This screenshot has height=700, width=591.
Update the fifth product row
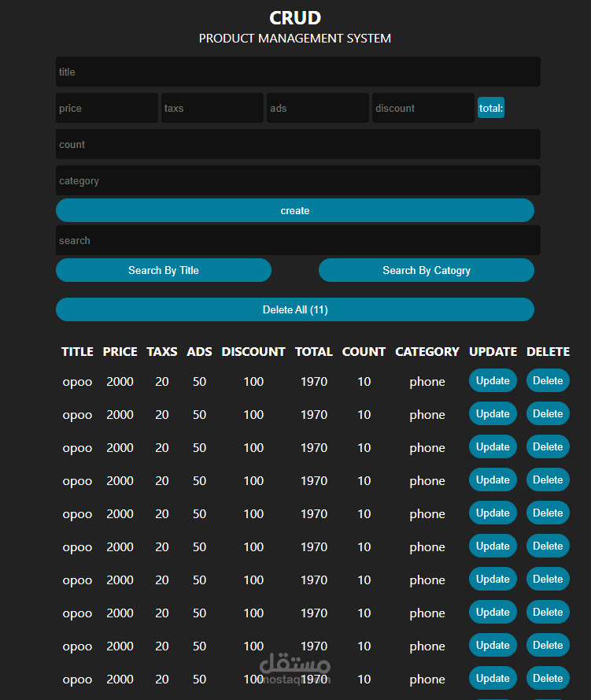[x=493, y=513]
